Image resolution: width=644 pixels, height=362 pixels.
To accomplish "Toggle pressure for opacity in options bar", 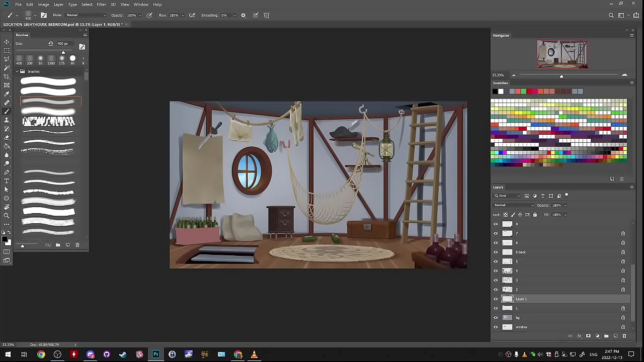I will [x=149, y=15].
